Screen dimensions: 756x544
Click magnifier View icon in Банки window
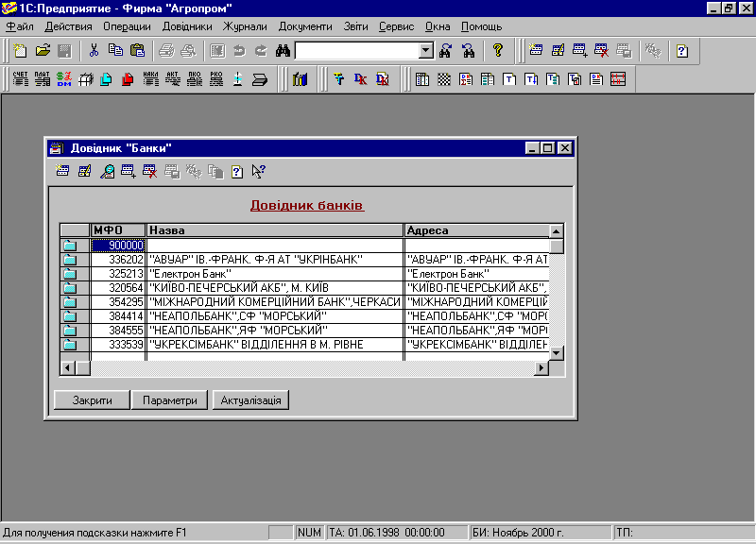coord(107,171)
